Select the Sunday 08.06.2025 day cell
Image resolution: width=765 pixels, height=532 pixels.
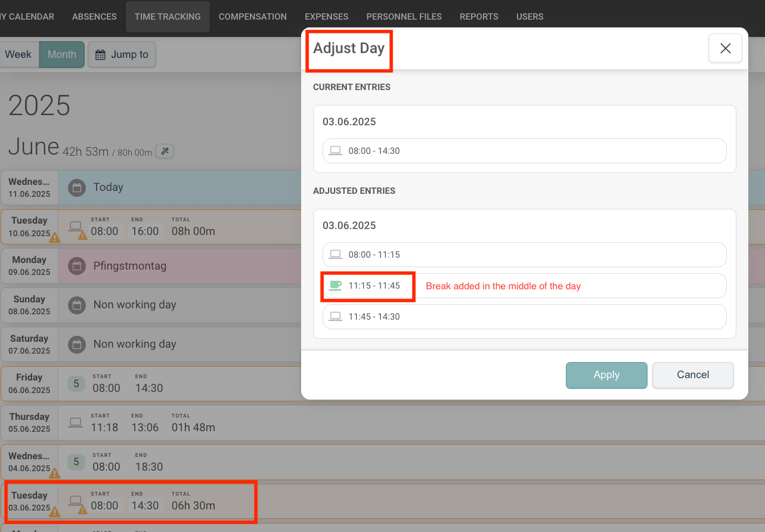29,305
